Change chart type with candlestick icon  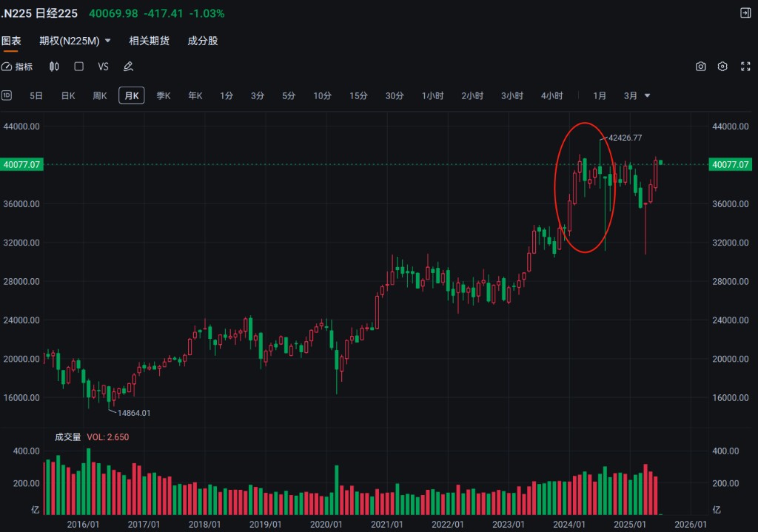(x=54, y=67)
